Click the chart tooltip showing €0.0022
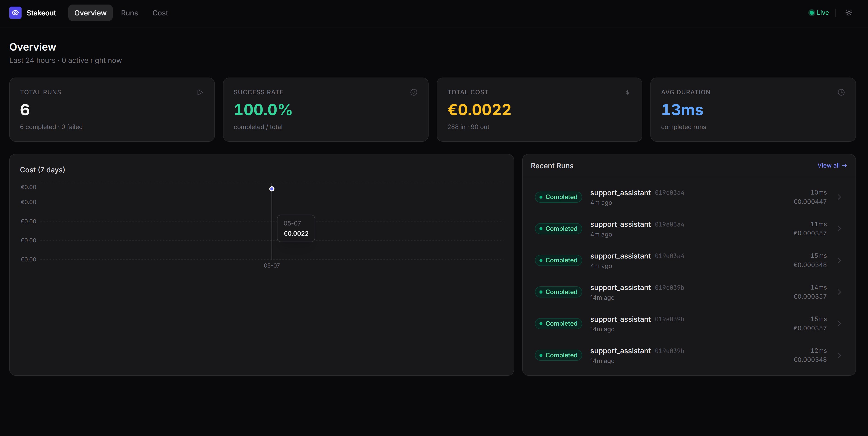This screenshot has height=436, width=868. coord(296,228)
